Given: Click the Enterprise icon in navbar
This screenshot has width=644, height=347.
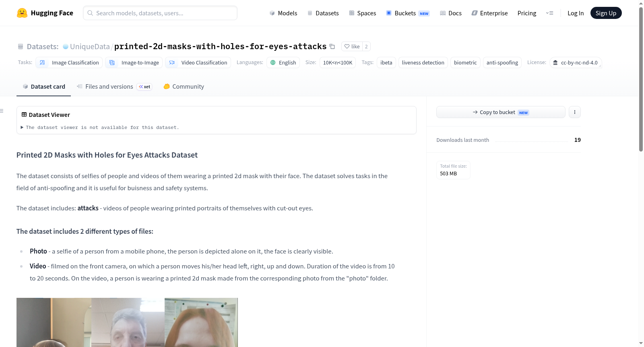Looking at the screenshot, I should [475, 13].
